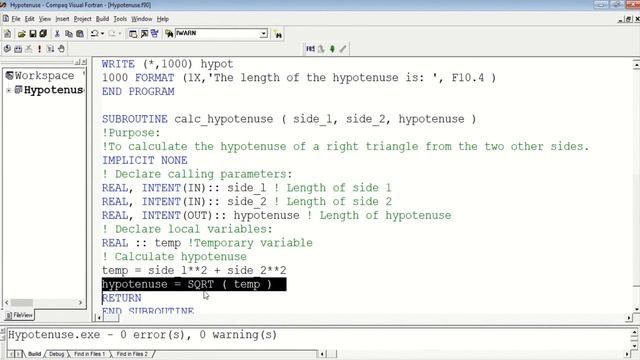Open the Tools menu

pos(120,19)
